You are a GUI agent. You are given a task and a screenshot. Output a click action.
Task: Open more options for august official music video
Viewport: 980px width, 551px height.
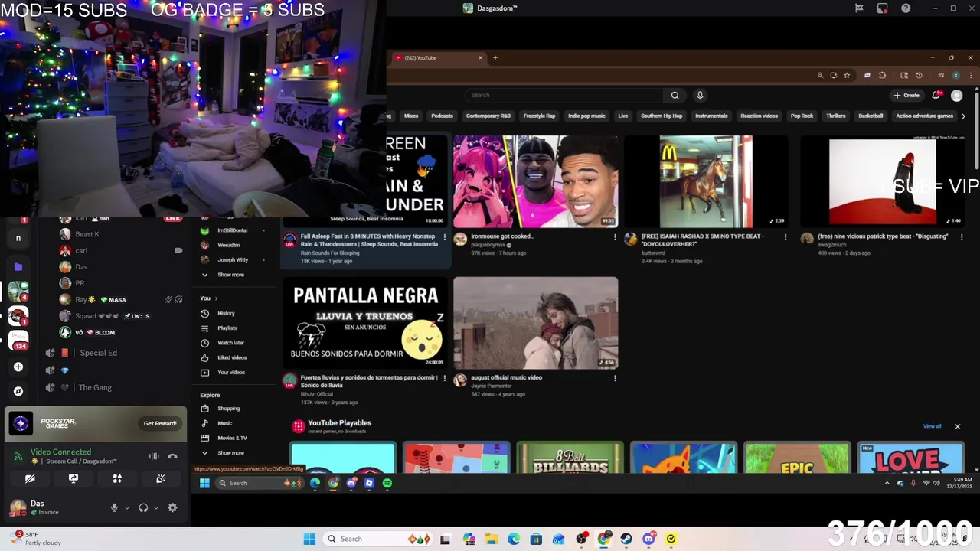coord(615,378)
